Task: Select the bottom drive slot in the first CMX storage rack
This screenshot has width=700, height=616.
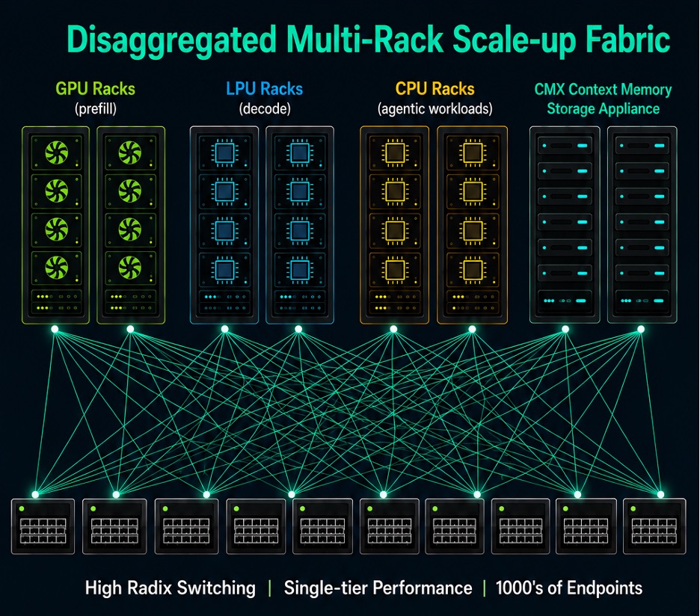Action: coord(565,300)
